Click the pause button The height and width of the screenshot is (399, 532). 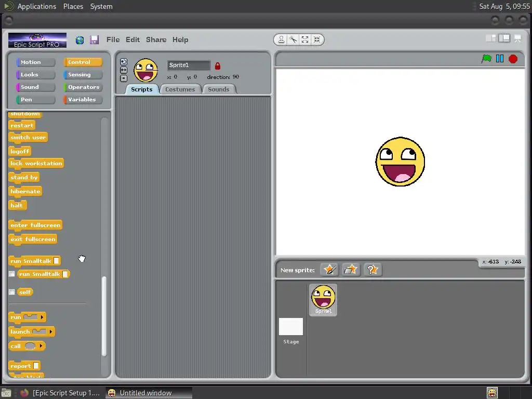coord(500,59)
